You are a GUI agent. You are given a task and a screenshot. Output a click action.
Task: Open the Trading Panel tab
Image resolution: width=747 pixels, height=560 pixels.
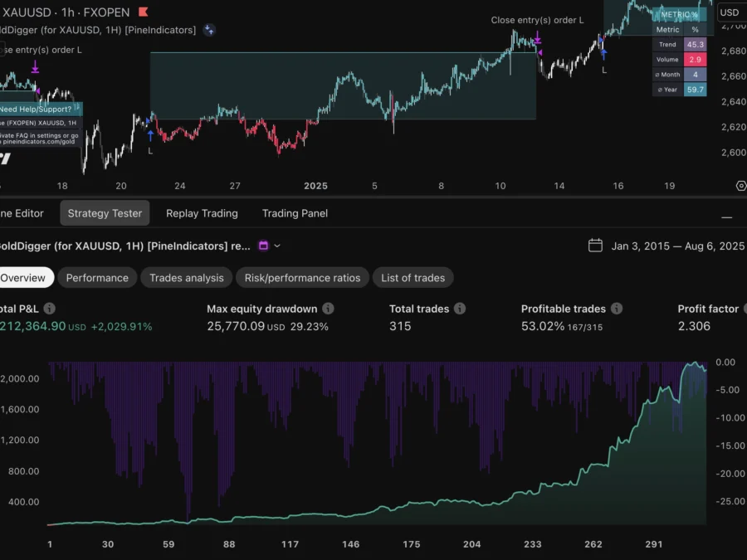tap(295, 213)
